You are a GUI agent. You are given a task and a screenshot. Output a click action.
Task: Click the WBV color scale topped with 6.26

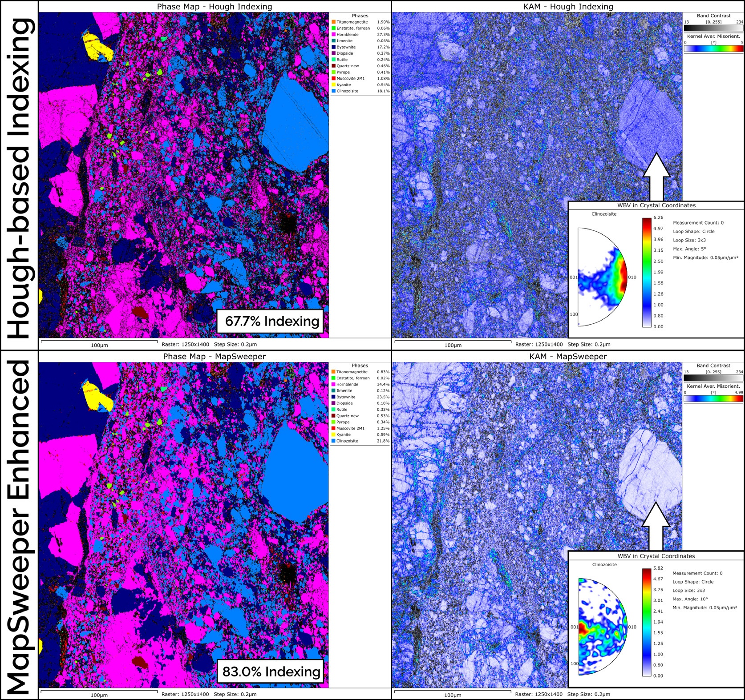(x=647, y=272)
